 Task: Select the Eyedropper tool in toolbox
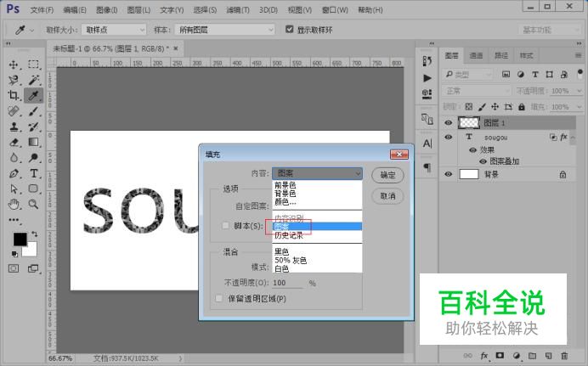pyautogui.click(x=33, y=95)
